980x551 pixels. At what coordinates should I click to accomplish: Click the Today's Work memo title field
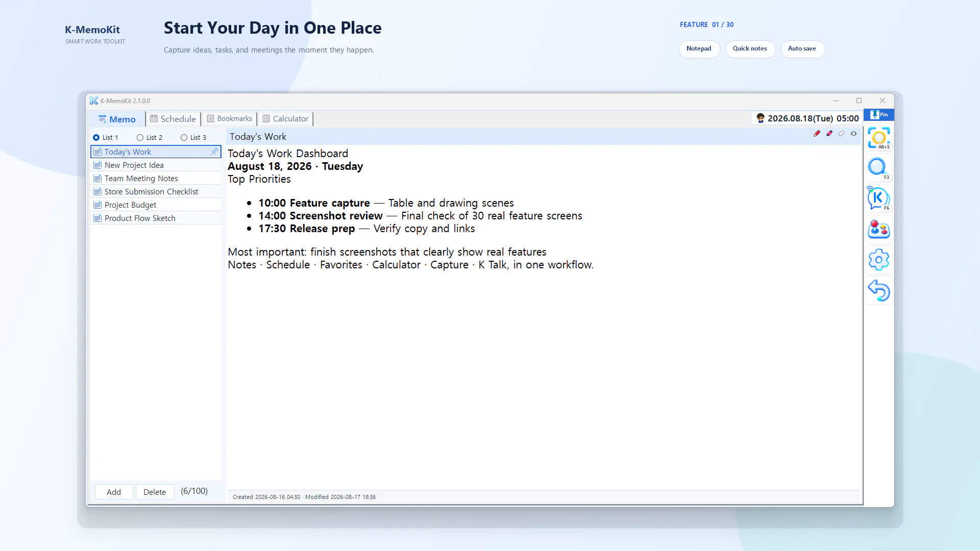[518, 137]
